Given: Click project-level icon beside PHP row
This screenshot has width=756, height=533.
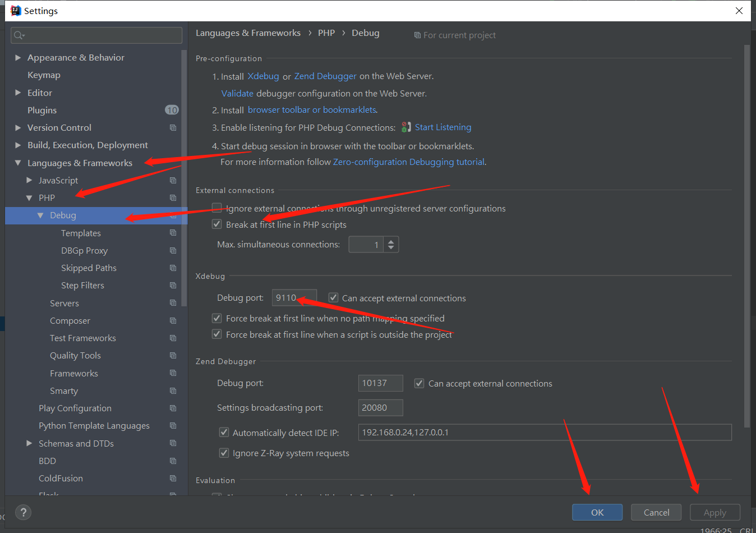Looking at the screenshot, I should (x=173, y=198).
